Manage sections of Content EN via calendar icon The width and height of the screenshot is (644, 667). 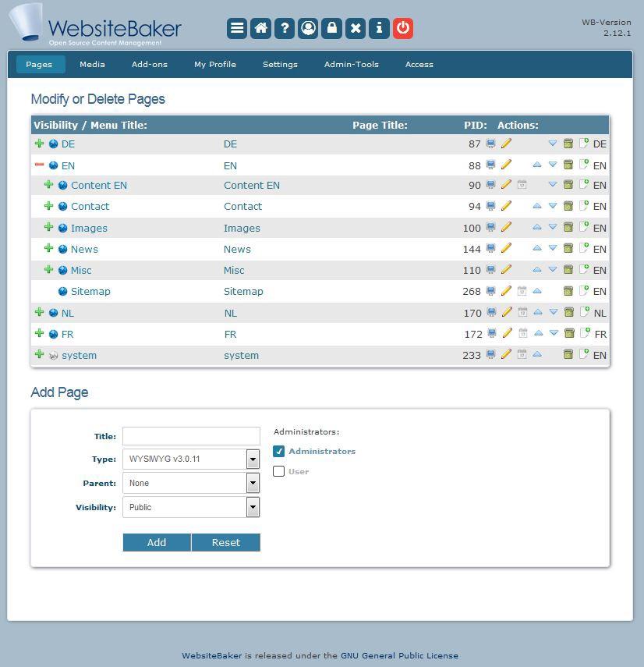522,185
